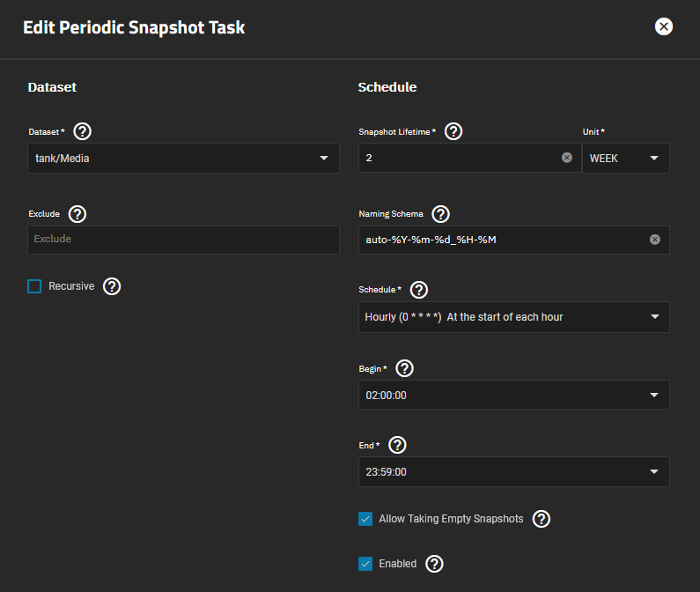Viewport: 700px width, 592px height.
Task: Clear the Naming Schema text
Action: 655,239
